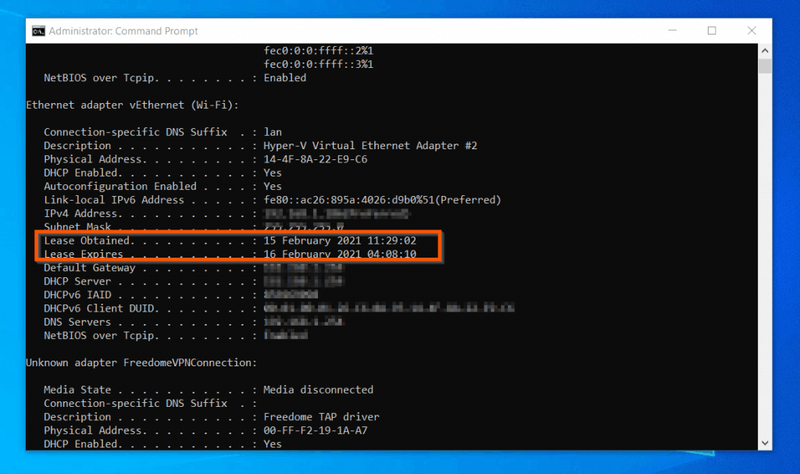800x474 pixels.
Task: Click 'Ethernet adapter vEthernet (Wi-Fi):' heading
Action: pyautogui.click(x=132, y=105)
